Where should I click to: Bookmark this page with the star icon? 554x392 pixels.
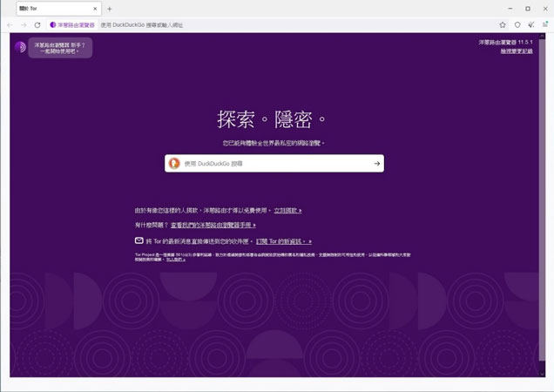pos(503,24)
